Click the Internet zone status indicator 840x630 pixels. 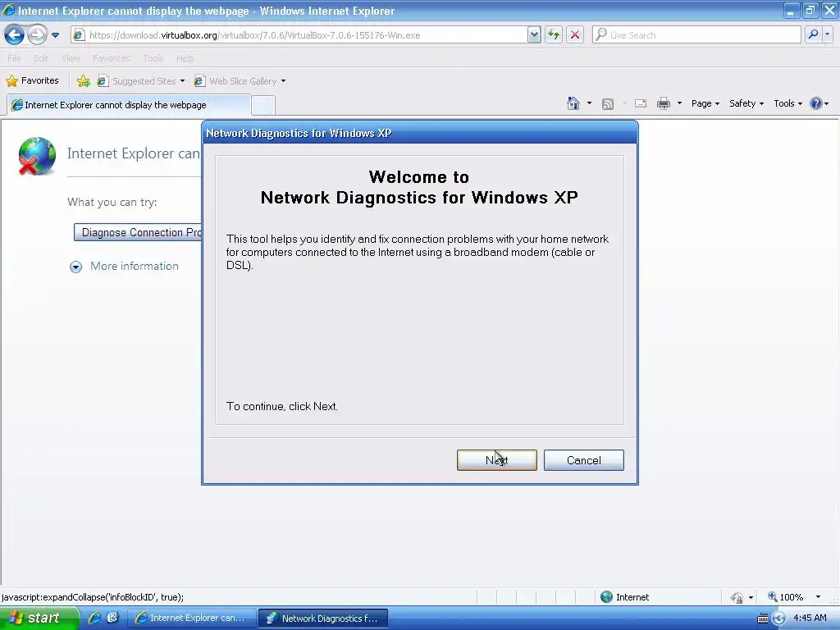click(x=624, y=597)
